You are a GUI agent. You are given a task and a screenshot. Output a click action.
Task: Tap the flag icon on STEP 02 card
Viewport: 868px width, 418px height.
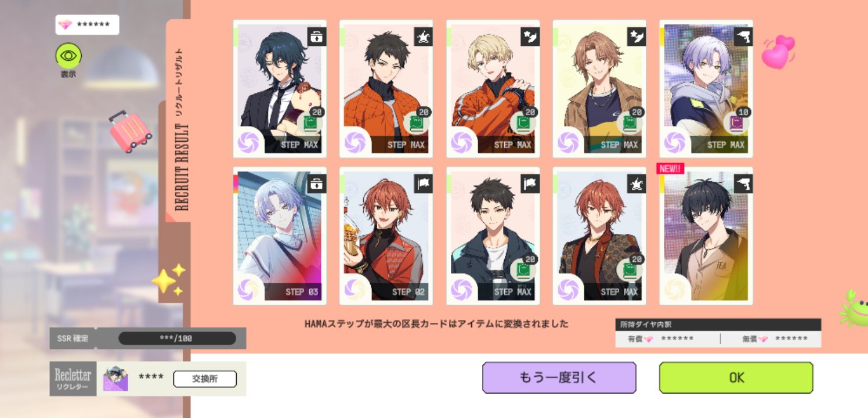coord(424,184)
